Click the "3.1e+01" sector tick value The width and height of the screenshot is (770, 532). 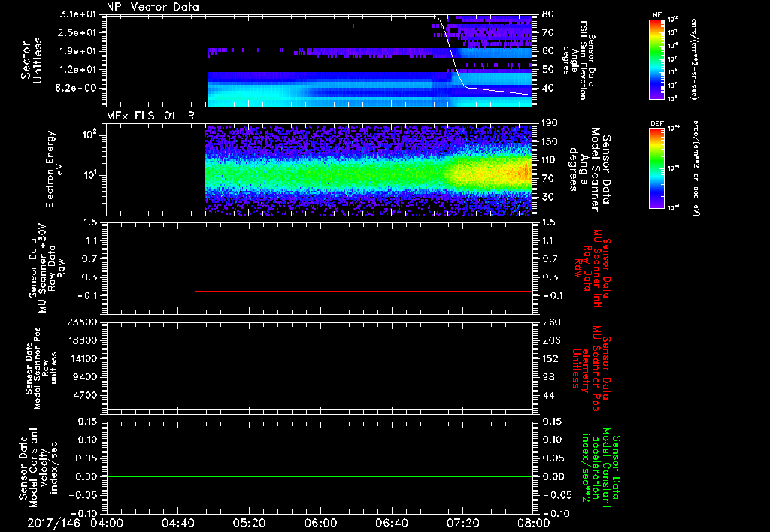click(78, 14)
